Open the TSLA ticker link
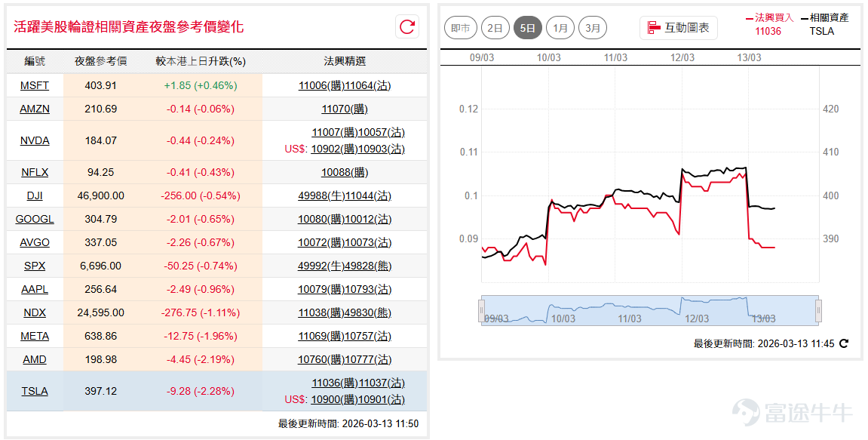The height and width of the screenshot is (440, 868). [x=35, y=391]
